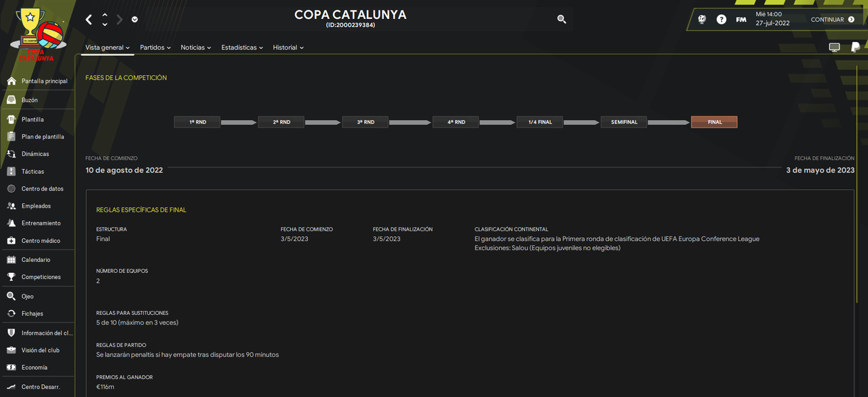
Task: Select the SEMIFINAL stage
Action: point(624,122)
